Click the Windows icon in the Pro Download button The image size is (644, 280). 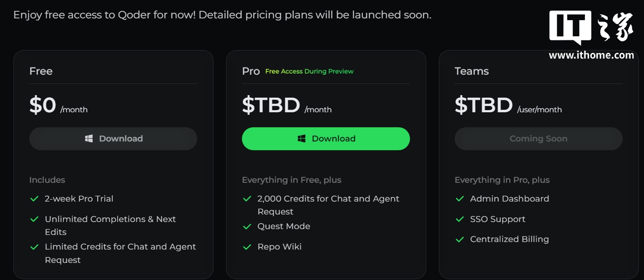click(302, 139)
